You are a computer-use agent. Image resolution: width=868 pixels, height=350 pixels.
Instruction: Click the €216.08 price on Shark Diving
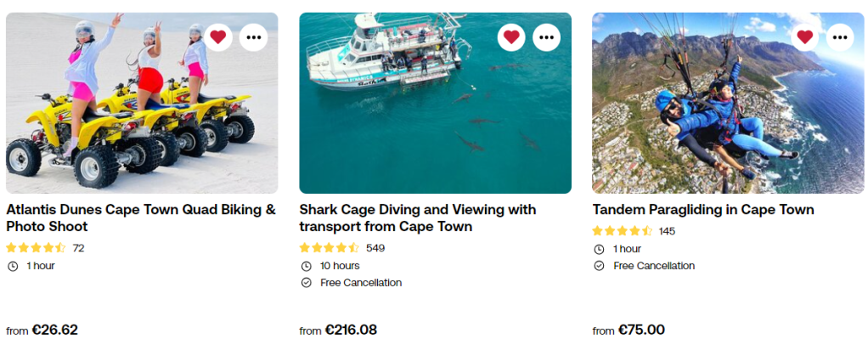(x=351, y=330)
